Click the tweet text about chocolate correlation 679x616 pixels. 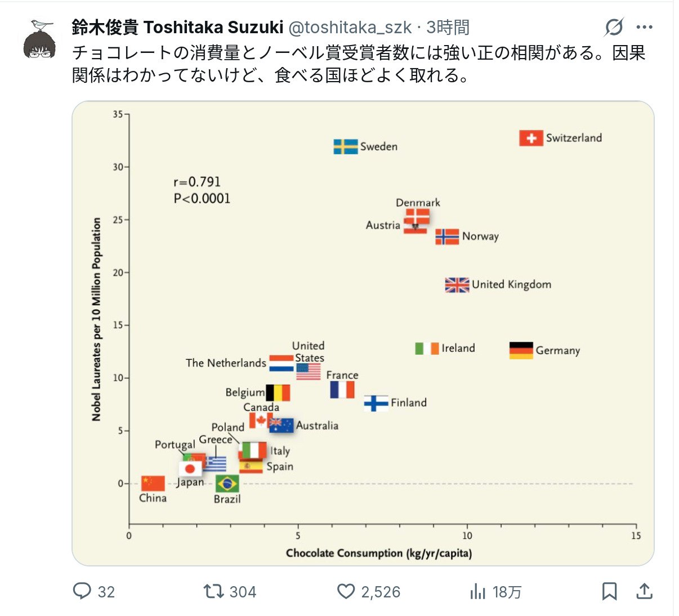(358, 64)
